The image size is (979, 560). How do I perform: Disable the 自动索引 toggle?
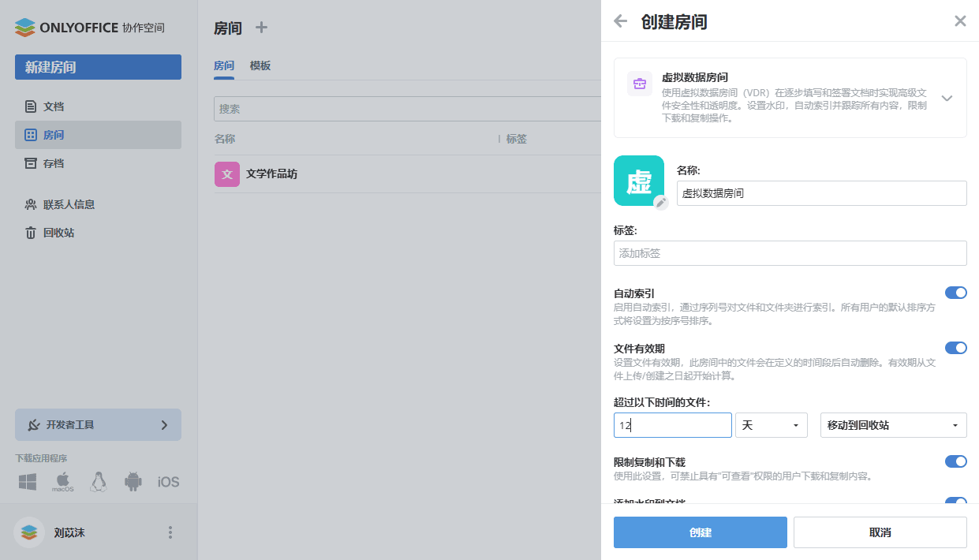tap(956, 293)
